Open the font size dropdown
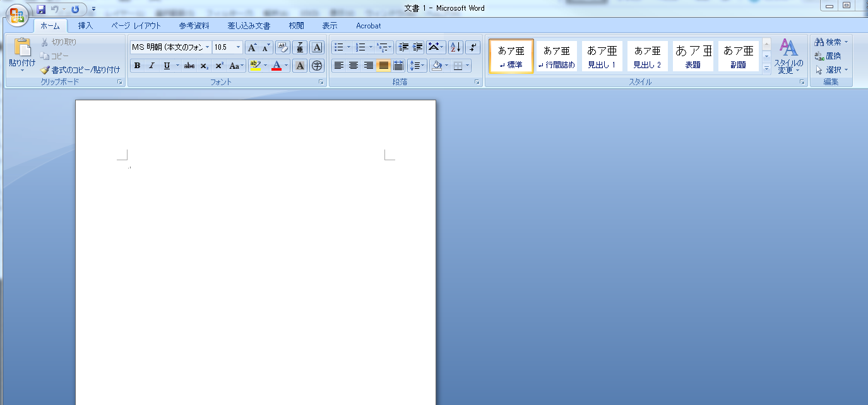 click(x=239, y=47)
